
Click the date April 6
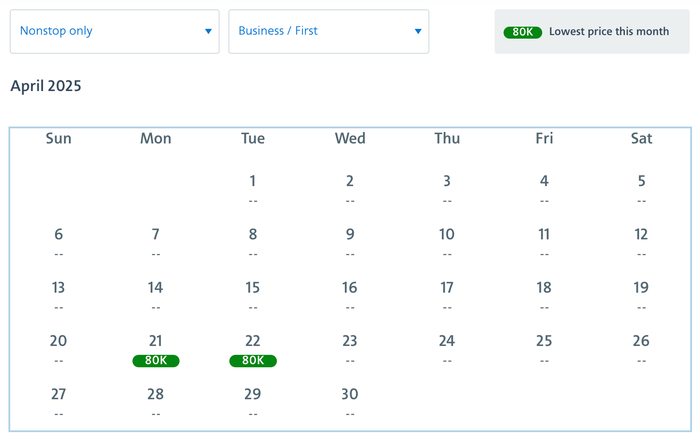(x=58, y=234)
